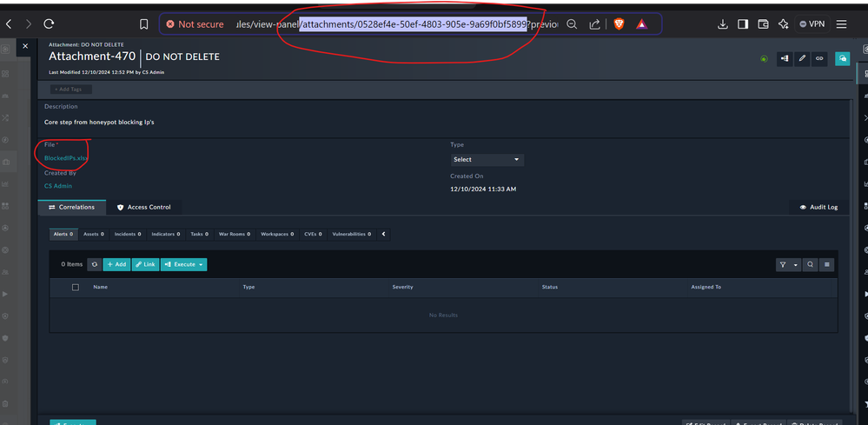
Task: Open the Brave Shields lion icon
Action: click(619, 24)
